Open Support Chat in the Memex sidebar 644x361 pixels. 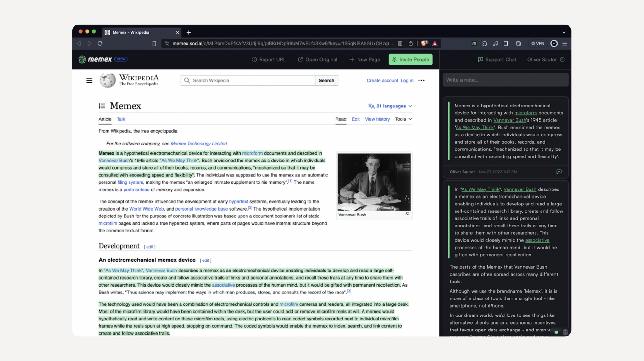[497, 59]
